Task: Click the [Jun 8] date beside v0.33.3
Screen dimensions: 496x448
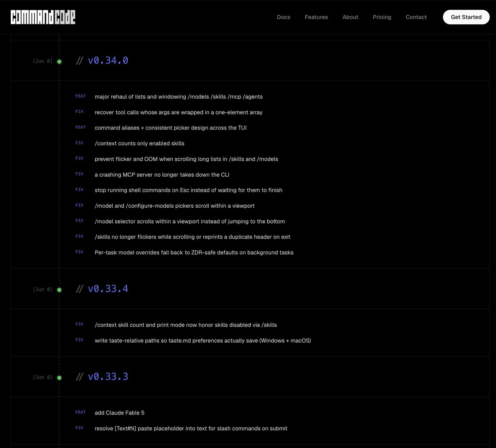Action: coord(43,377)
